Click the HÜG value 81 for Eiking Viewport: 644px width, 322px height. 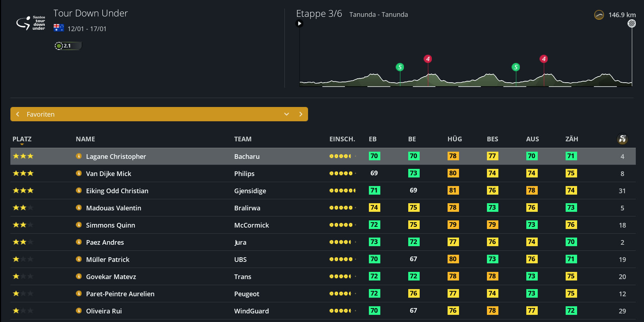[453, 190]
